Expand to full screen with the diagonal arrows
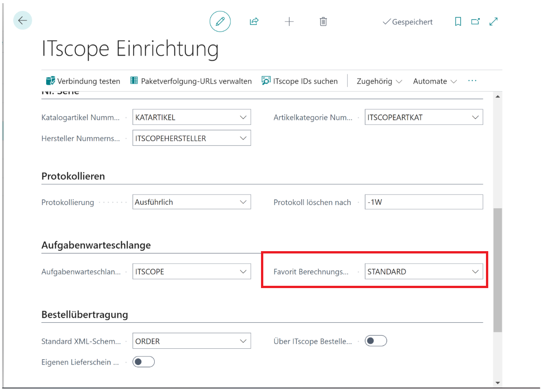543x392 pixels. 493,21
